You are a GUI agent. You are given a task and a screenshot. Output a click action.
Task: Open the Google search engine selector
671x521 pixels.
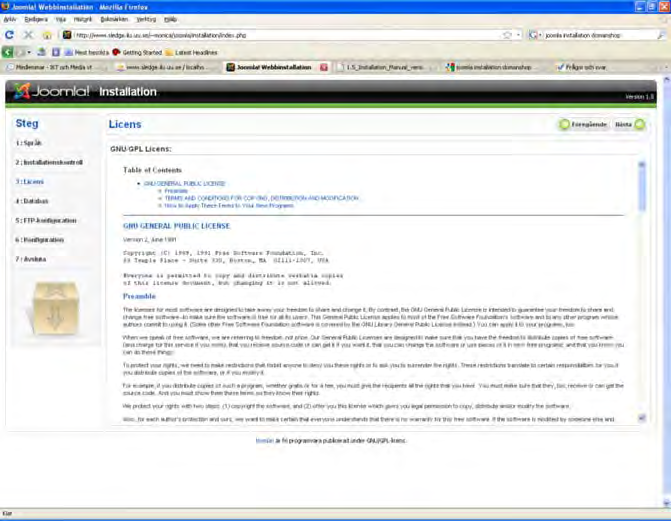click(535, 35)
